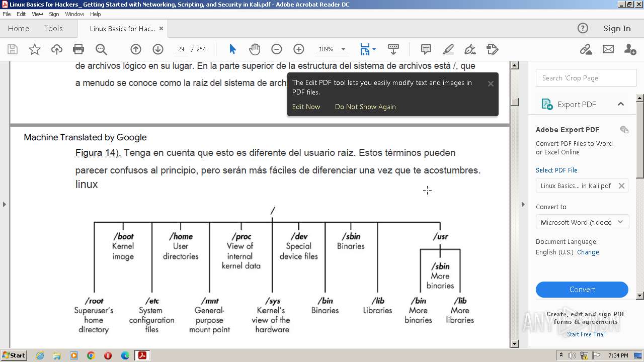
Task: Open the Sign menu
Action: point(54,14)
